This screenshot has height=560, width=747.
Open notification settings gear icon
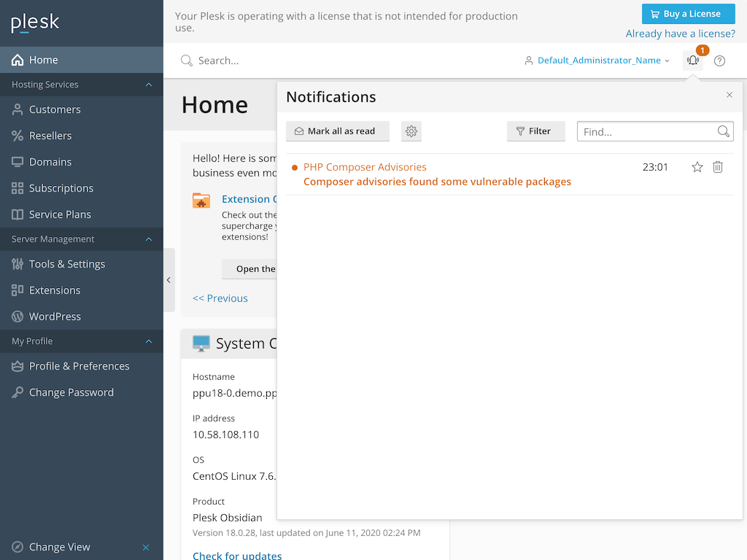click(x=411, y=131)
